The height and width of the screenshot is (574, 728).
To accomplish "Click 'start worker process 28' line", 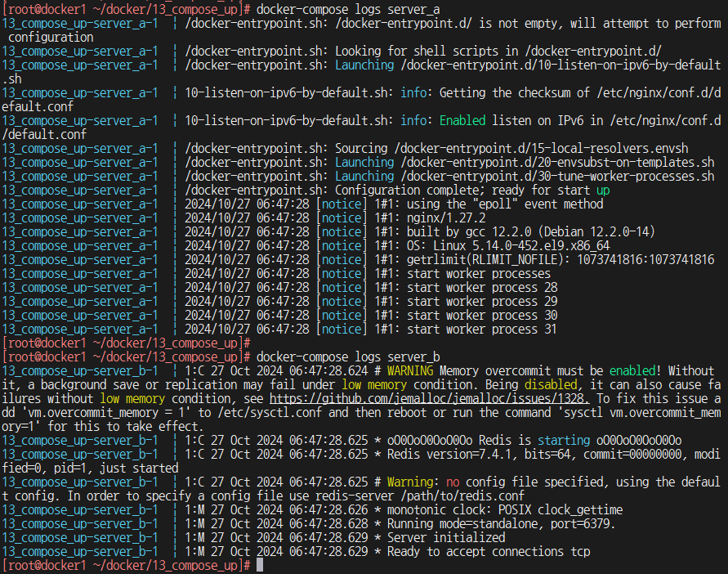I will (482, 288).
